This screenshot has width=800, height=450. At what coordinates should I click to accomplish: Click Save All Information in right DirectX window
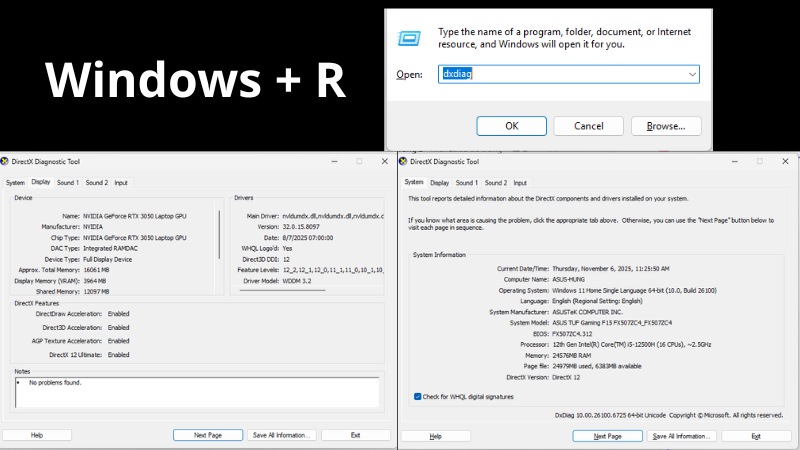click(x=682, y=436)
